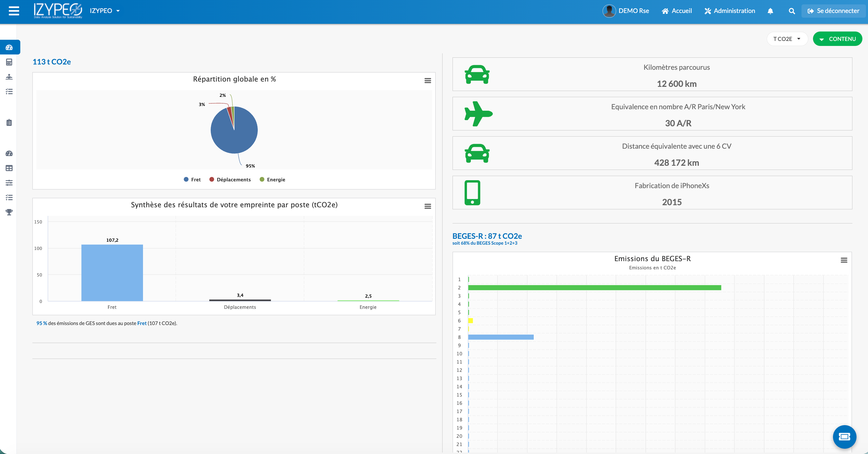The height and width of the screenshot is (454, 868).
Task: Open Administration in top navigation
Action: pyautogui.click(x=729, y=11)
